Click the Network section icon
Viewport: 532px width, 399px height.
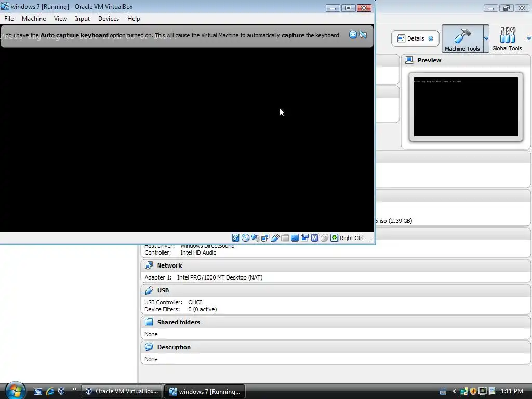[149, 265]
